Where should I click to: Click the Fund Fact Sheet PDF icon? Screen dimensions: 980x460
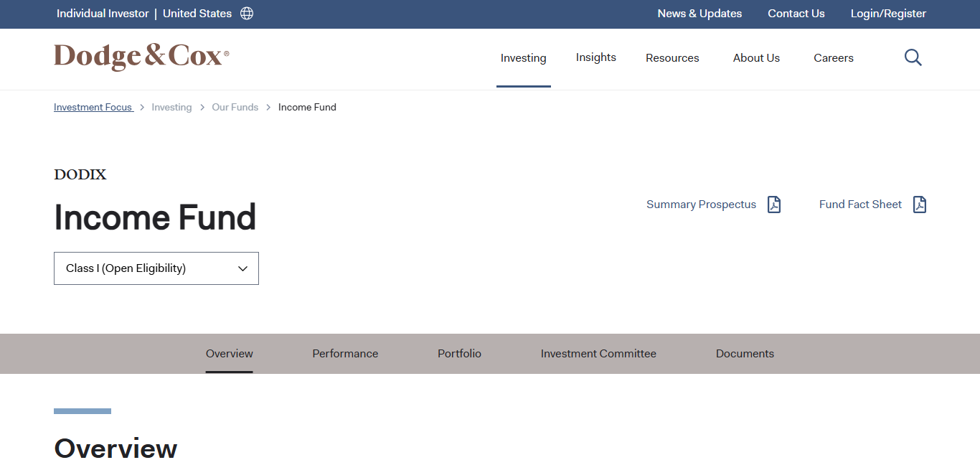pyautogui.click(x=920, y=205)
